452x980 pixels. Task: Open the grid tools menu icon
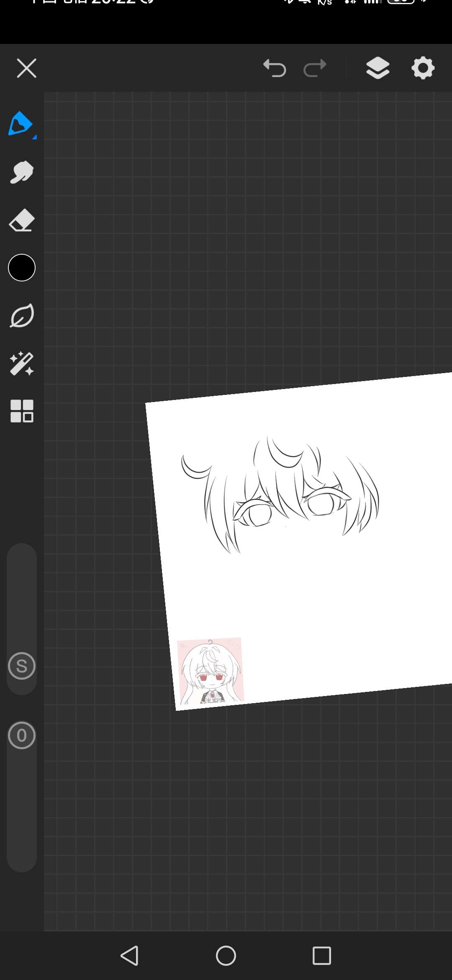tap(22, 411)
